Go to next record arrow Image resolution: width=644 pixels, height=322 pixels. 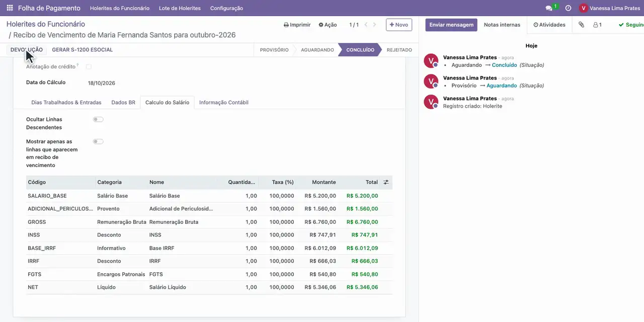pyautogui.click(x=374, y=25)
